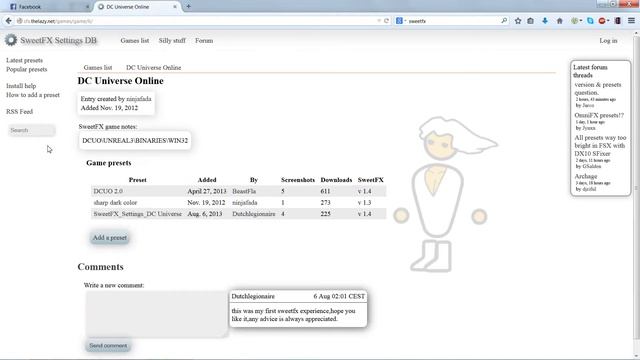Open the Forum menu item

pyautogui.click(x=204, y=40)
